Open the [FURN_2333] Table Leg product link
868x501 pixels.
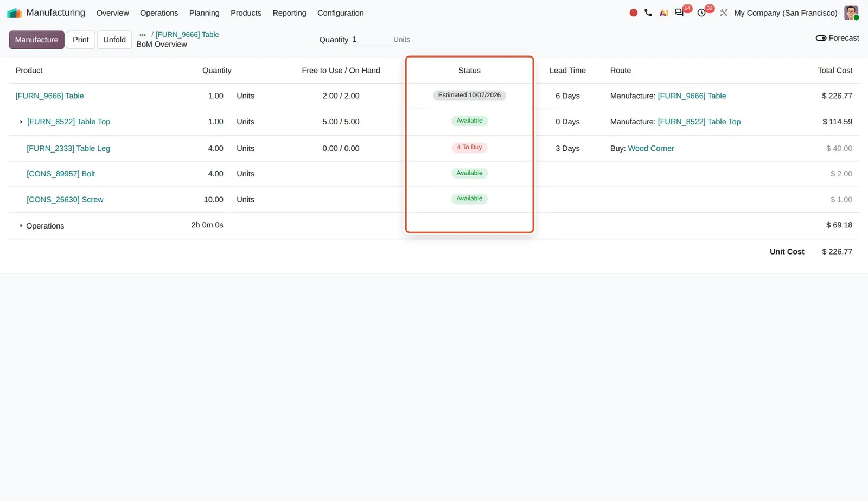(68, 148)
